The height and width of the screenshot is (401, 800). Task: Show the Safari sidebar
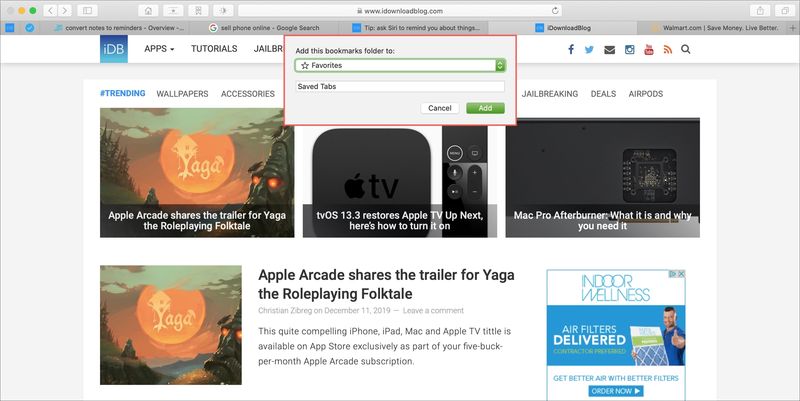coord(87,10)
